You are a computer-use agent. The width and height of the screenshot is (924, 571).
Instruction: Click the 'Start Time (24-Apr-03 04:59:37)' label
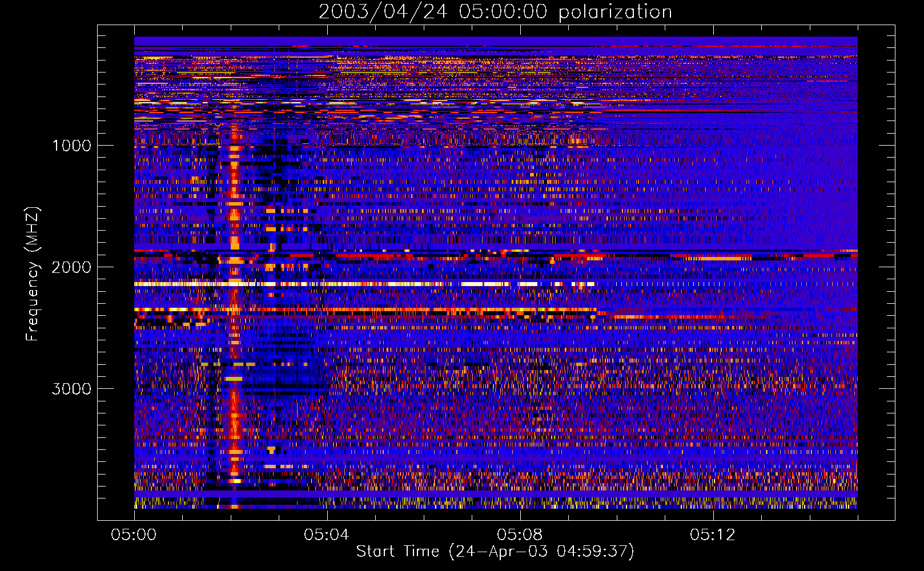tap(495, 552)
